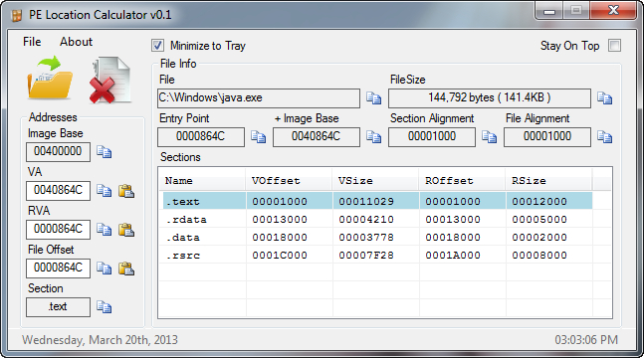Select the .rsrc section row

376,255
